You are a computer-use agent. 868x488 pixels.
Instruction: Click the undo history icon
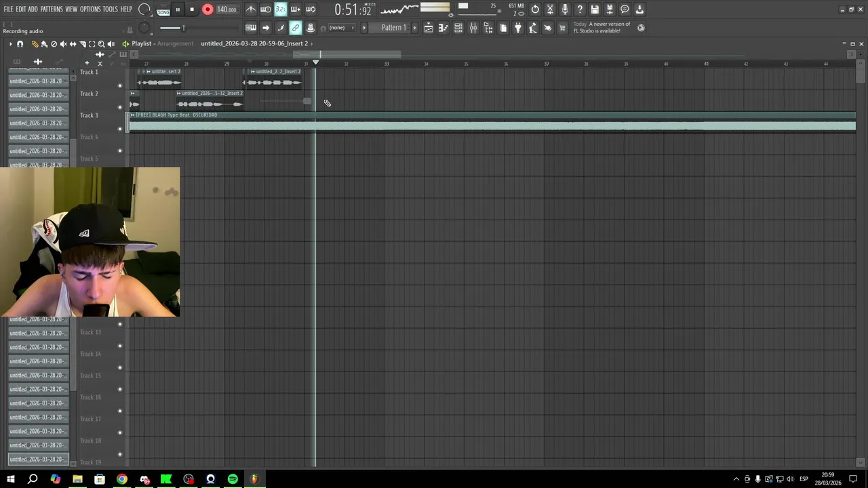point(535,9)
